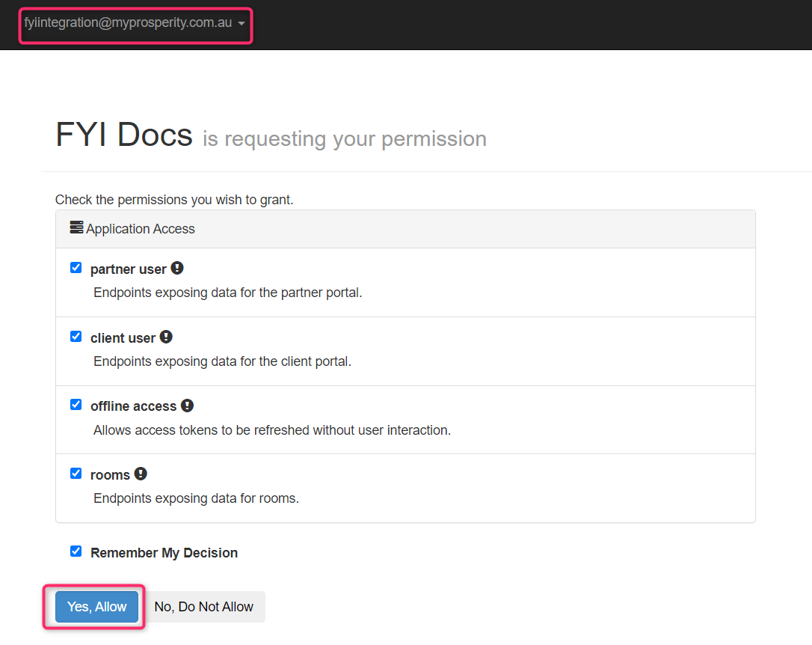Click the No, Do Not Allow button
The width and height of the screenshot is (812, 645).
tap(203, 607)
